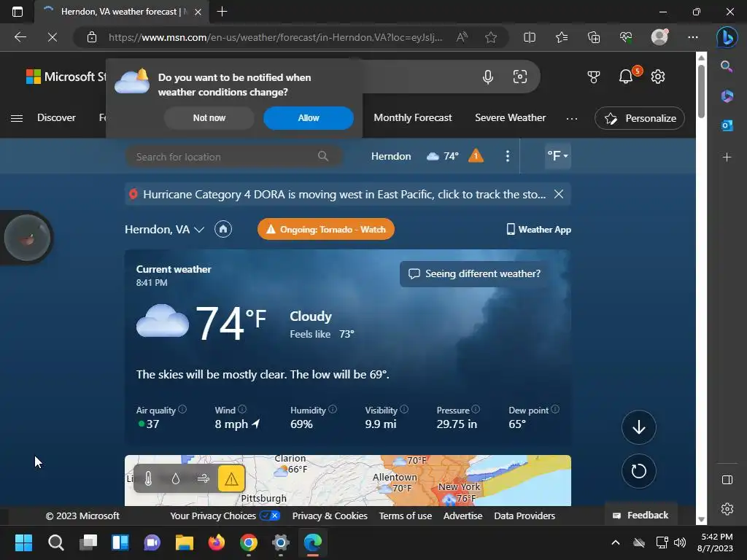Open the Windows Start button
747x560 pixels.
(x=23, y=542)
